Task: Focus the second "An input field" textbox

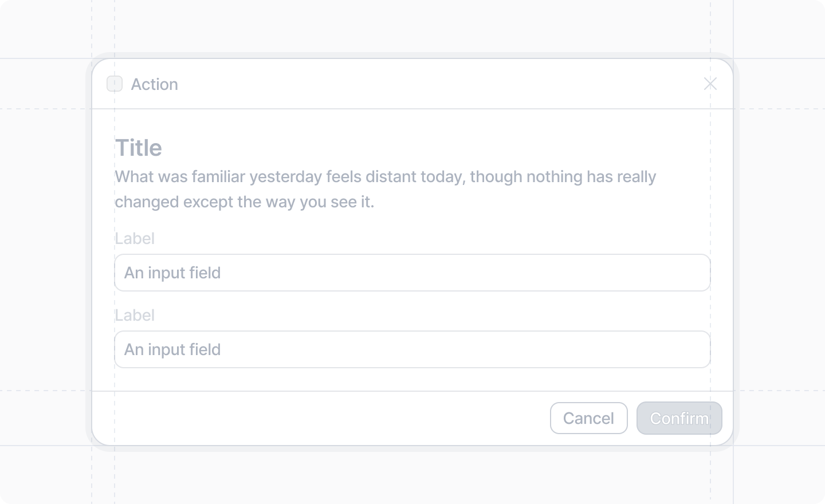Action: click(x=412, y=349)
